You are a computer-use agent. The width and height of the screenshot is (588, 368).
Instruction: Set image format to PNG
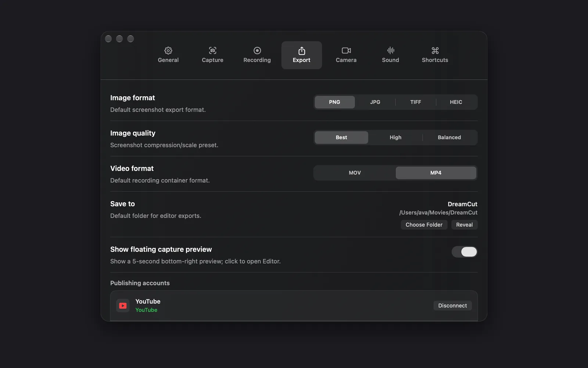[x=334, y=102]
